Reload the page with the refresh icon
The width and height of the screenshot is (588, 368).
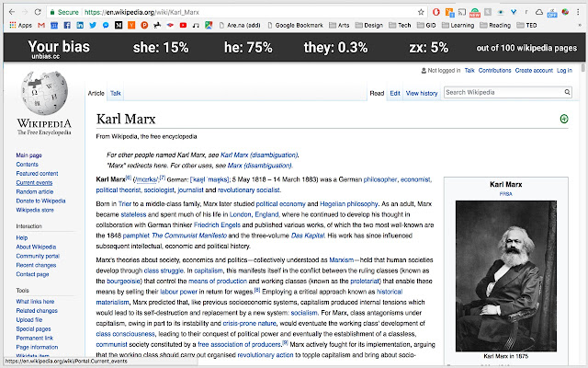click(x=38, y=12)
